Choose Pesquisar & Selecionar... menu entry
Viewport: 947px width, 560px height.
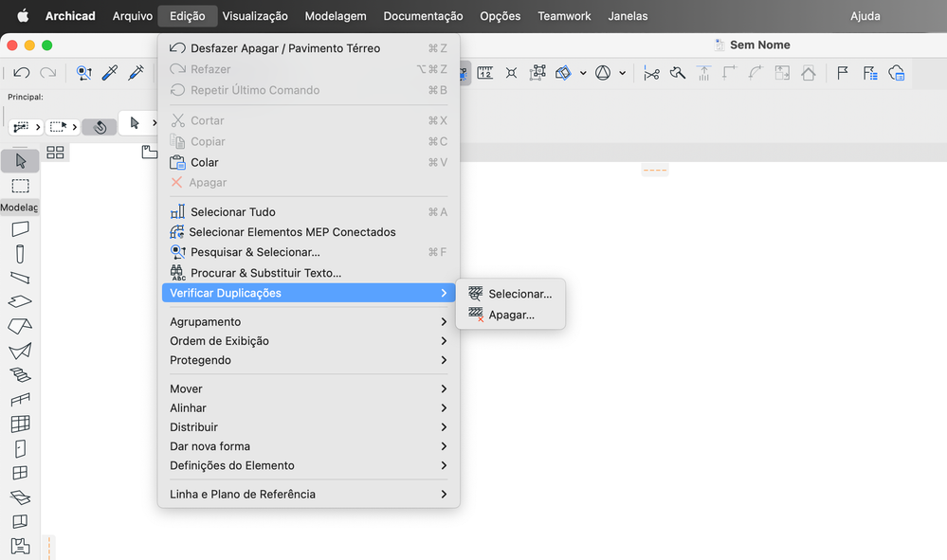pyautogui.click(x=309, y=252)
